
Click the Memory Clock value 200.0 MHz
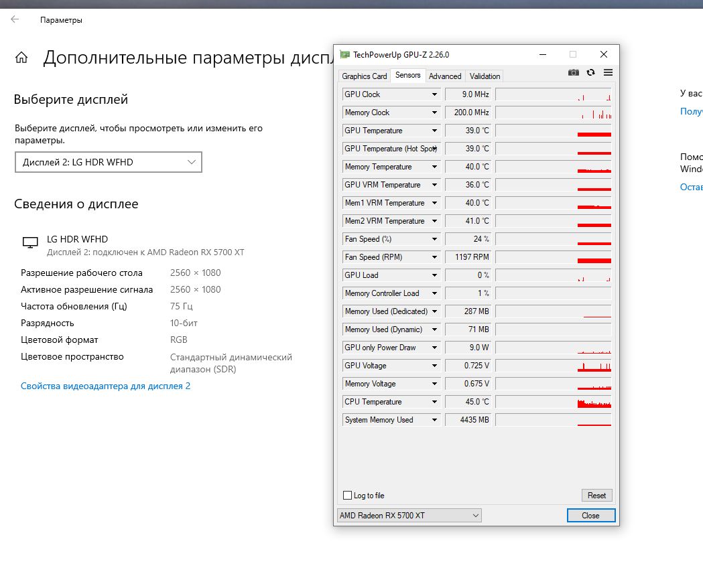(x=468, y=113)
